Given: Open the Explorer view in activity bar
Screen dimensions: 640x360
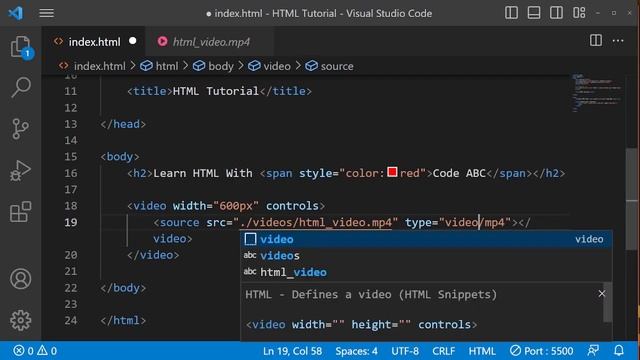Looking at the screenshot, I should coord(20,47).
